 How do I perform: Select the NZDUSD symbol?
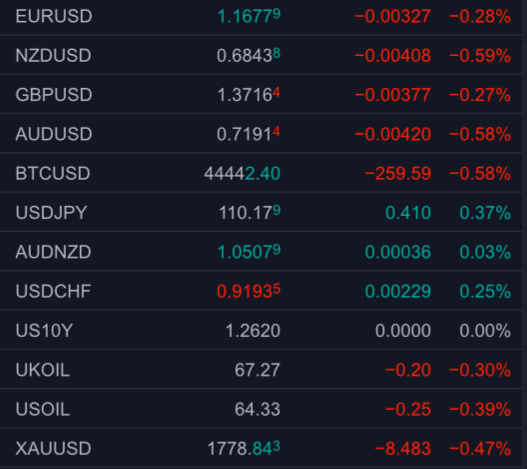53,55
